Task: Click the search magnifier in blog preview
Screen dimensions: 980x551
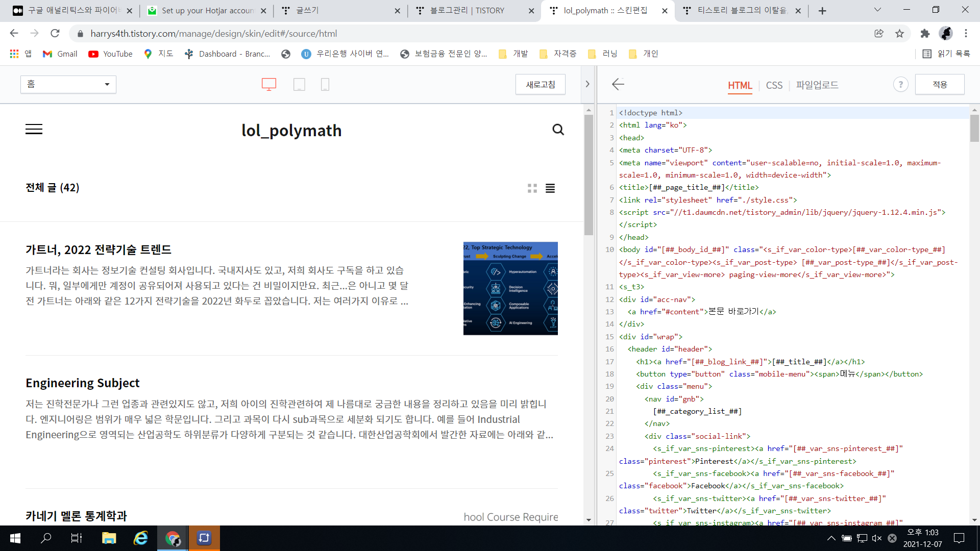Action: [x=558, y=130]
